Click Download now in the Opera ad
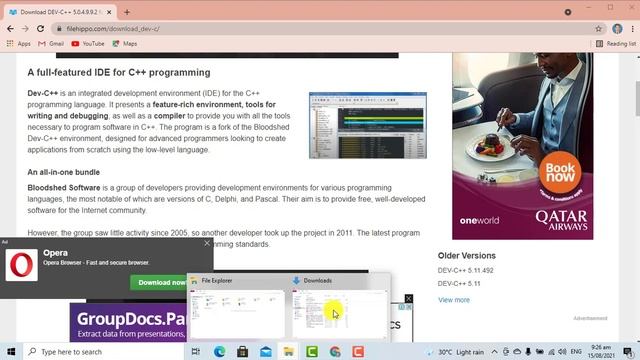This screenshot has height=360, width=640. [x=159, y=282]
